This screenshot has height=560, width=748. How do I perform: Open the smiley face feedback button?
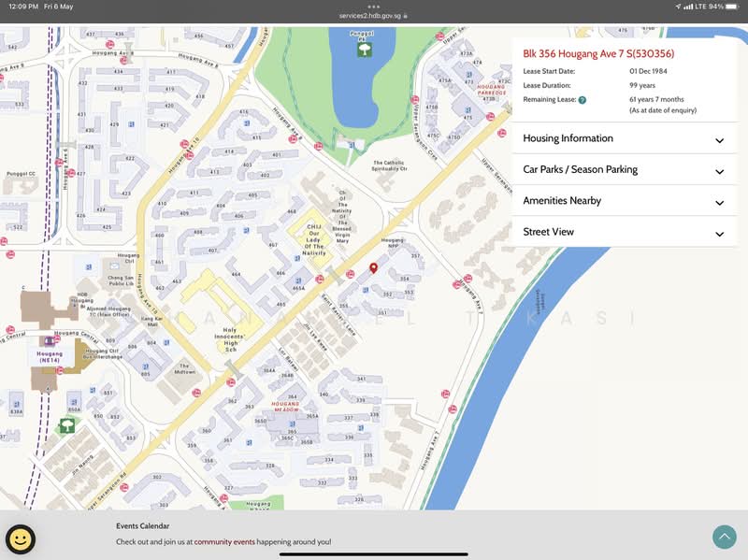pyautogui.click(x=20, y=539)
